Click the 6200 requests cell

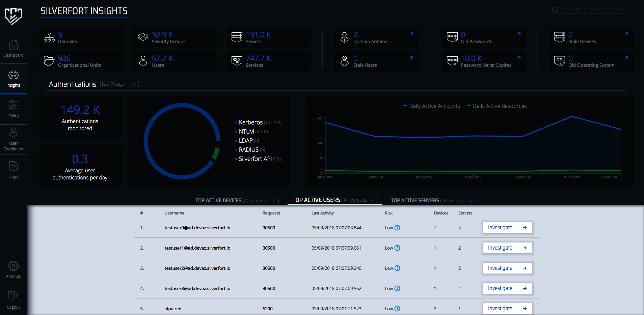coord(268,309)
